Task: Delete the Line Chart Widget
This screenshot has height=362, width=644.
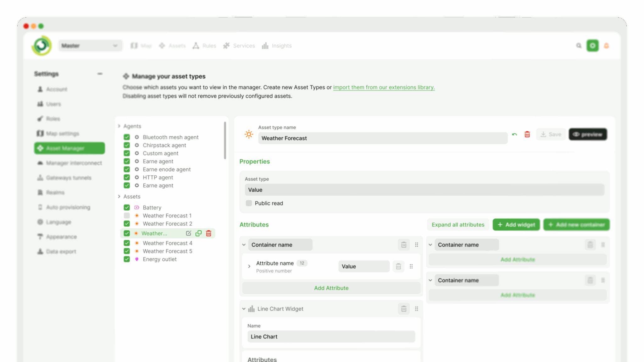Action: [x=404, y=309]
